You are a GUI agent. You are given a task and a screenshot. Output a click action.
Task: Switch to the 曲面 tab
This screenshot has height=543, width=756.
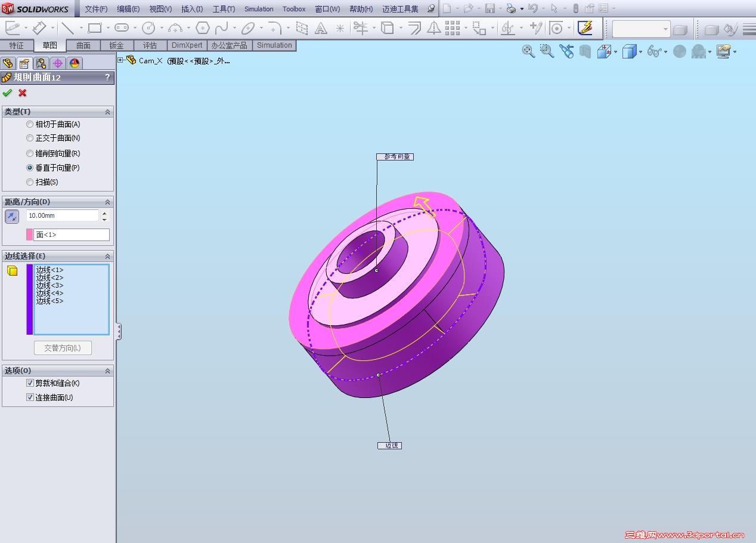(83, 45)
